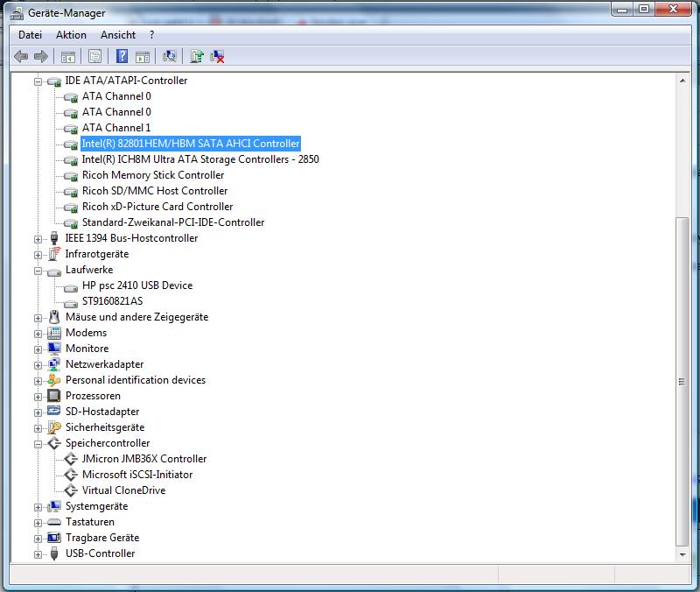Click the Systemgeräte computer icon
This screenshot has width=700, height=592.
pos(54,506)
